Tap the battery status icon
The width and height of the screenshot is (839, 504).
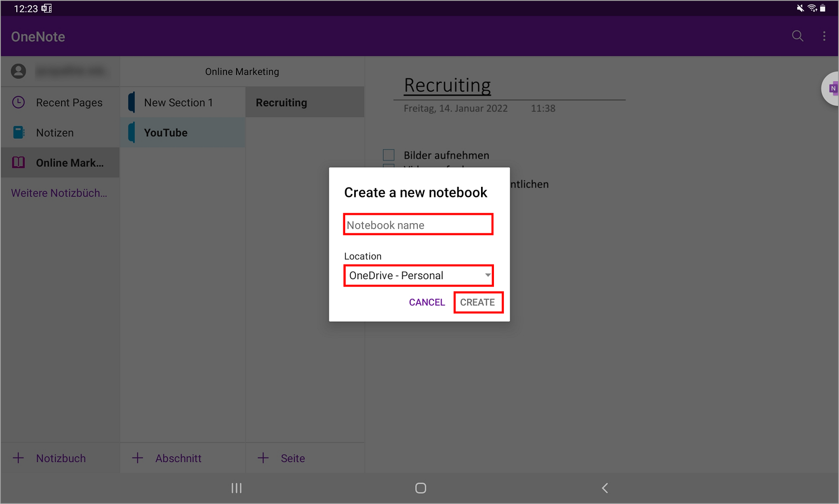(x=823, y=8)
